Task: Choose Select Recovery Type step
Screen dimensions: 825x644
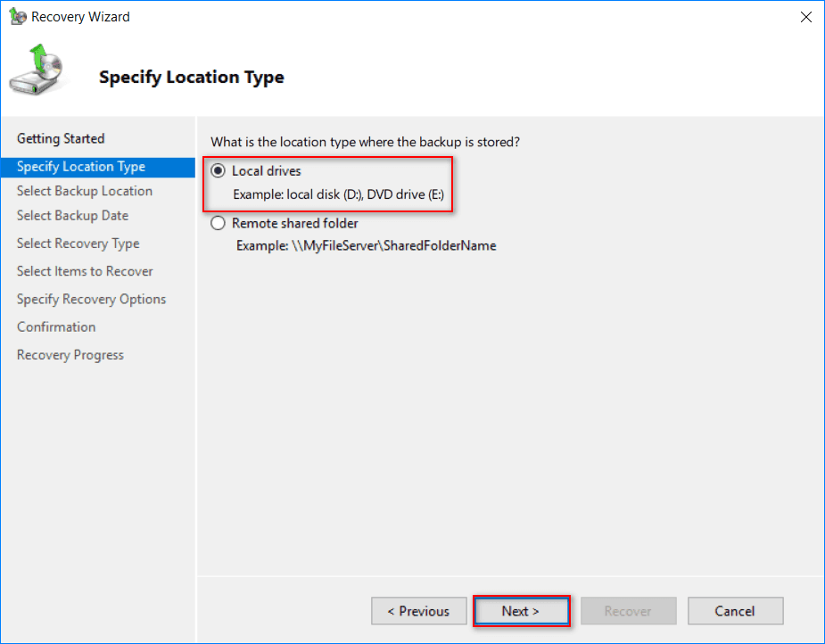Action: tap(78, 244)
